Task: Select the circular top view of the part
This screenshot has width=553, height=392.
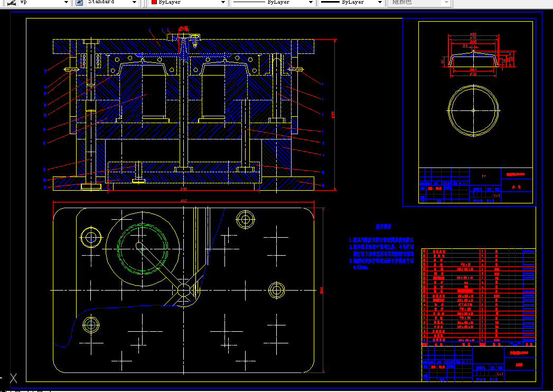Action: pos(473,110)
